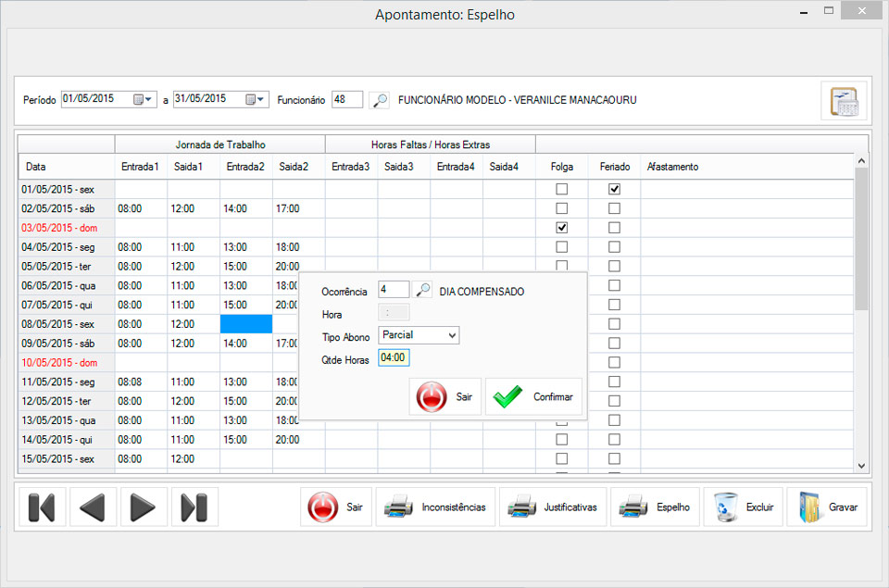Toggle Feriado checkbox for 08/05/2015

614,324
